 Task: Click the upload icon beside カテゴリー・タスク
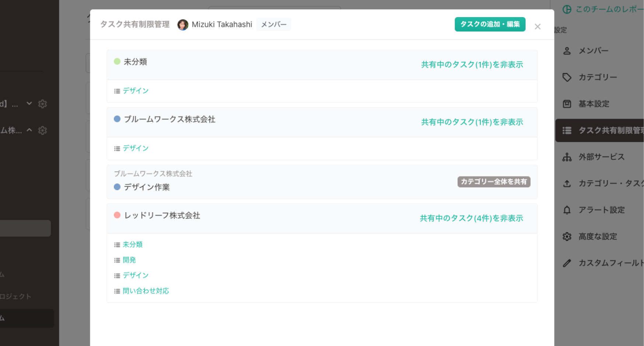click(x=567, y=184)
